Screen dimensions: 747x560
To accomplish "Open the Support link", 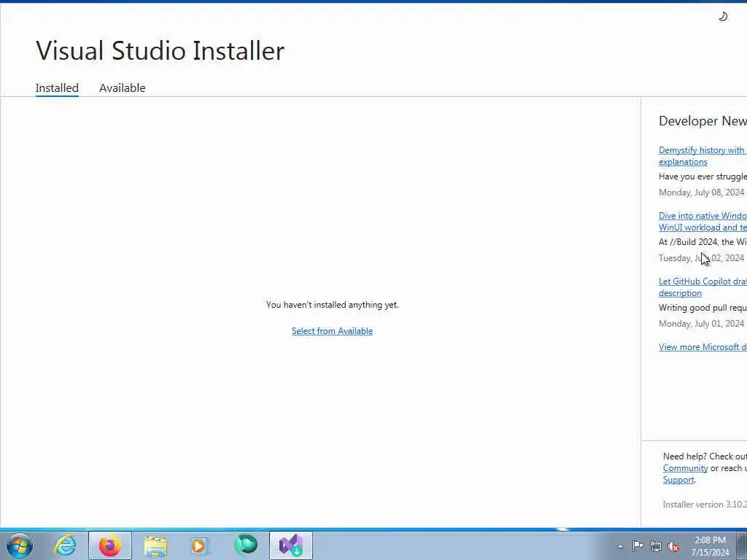I will coord(678,480).
